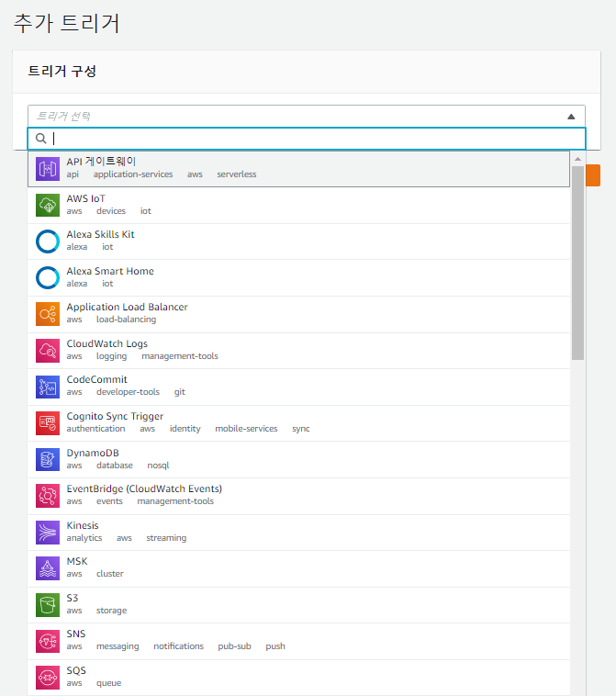Click the Application Load Balancer orange icon
The width and height of the screenshot is (616, 696).
(x=48, y=314)
